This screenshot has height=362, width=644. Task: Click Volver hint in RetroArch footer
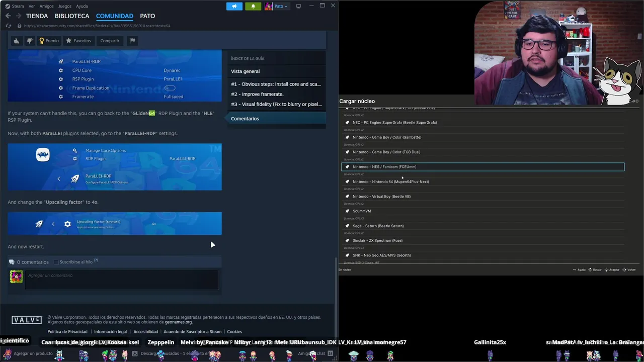pos(629,270)
